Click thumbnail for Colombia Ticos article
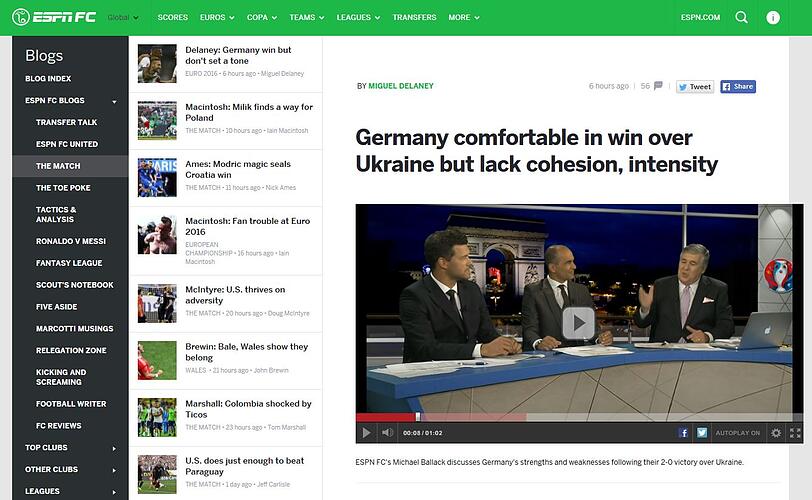This screenshot has height=500, width=812. (x=157, y=417)
